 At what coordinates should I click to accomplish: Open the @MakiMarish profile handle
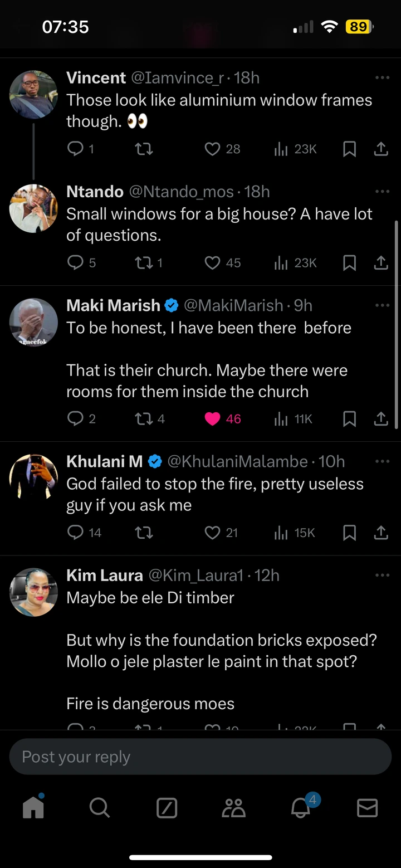[x=233, y=305]
